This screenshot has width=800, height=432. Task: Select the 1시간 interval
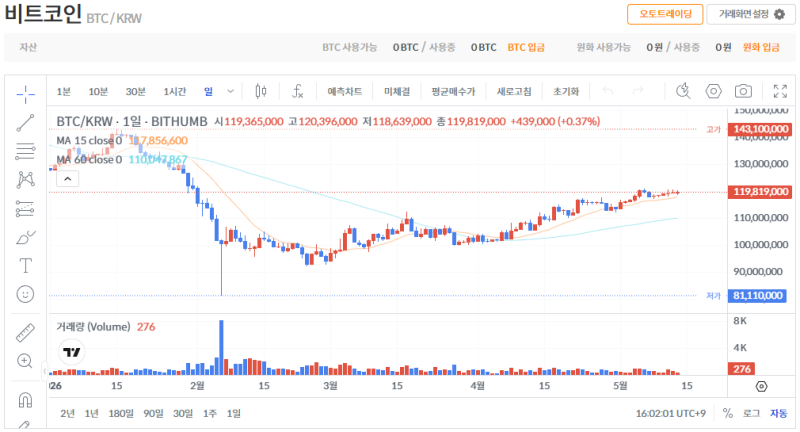tap(174, 91)
